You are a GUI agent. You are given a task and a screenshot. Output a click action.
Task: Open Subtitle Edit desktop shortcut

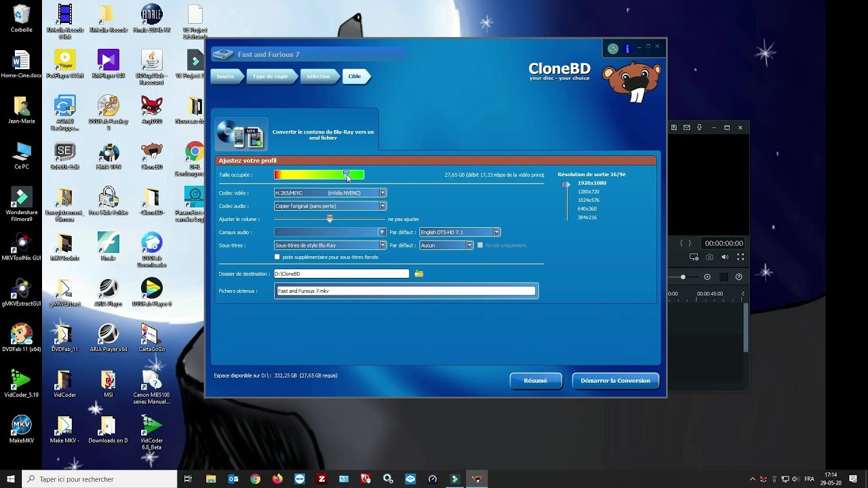[x=64, y=156]
